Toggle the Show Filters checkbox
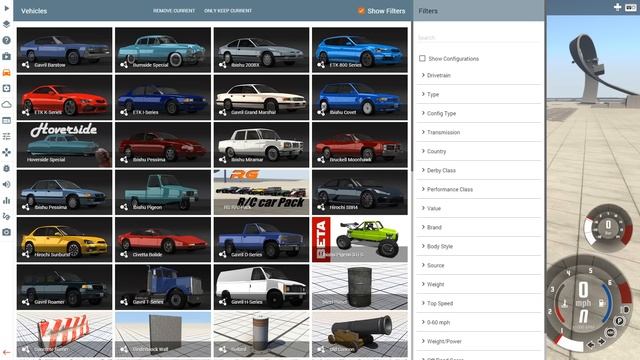Viewport: 640px width, 360px height. [361, 11]
